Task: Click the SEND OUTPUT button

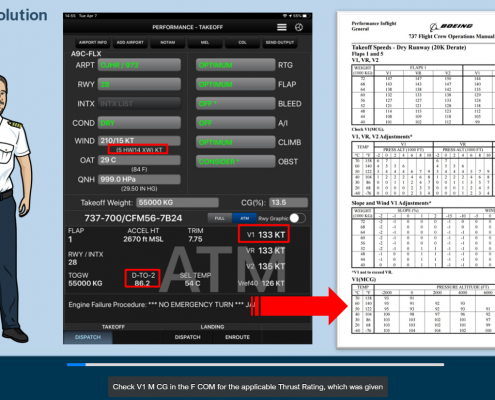Action: (280, 43)
